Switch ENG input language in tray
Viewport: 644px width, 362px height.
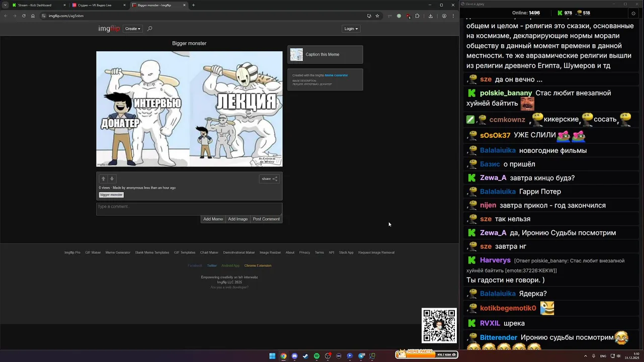tap(603, 356)
